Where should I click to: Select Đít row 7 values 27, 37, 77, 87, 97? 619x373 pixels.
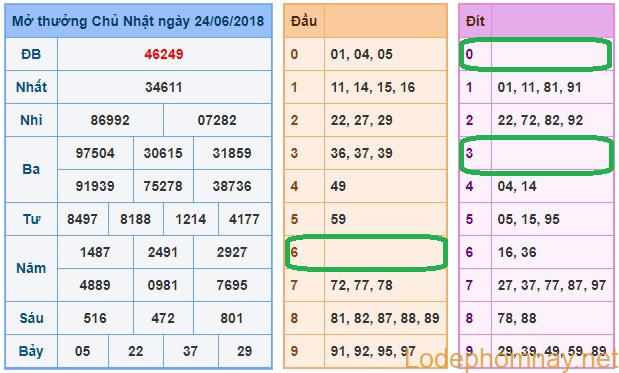tap(552, 285)
